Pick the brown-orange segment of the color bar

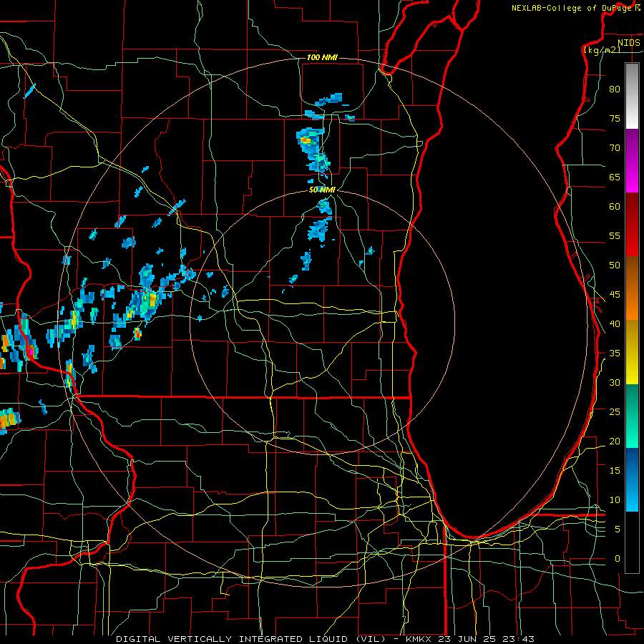click(632, 288)
